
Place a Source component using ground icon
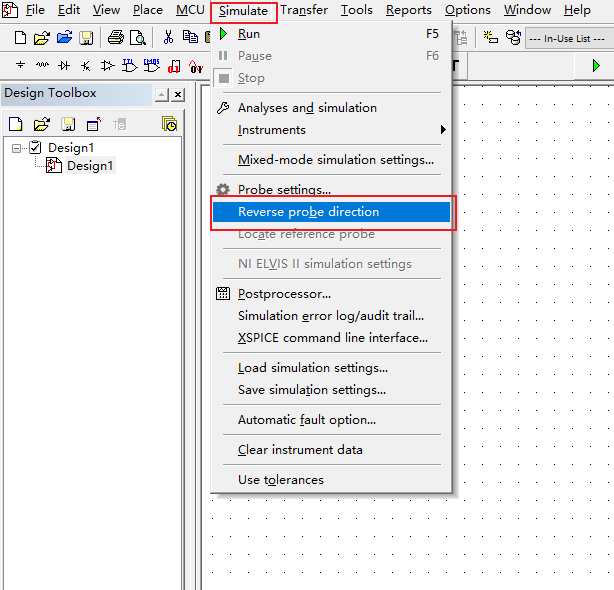tap(20, 65)
